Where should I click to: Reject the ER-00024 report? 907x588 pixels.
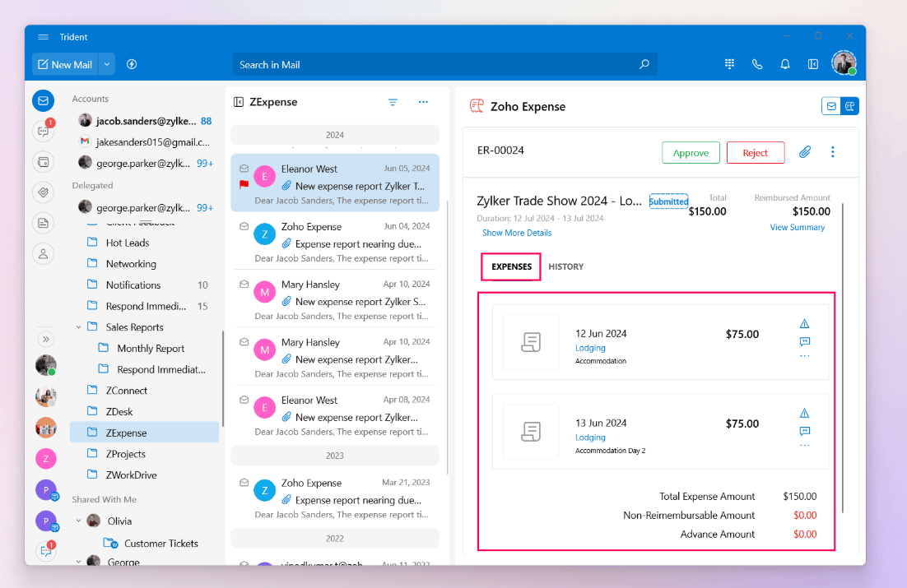click(756, 153)
